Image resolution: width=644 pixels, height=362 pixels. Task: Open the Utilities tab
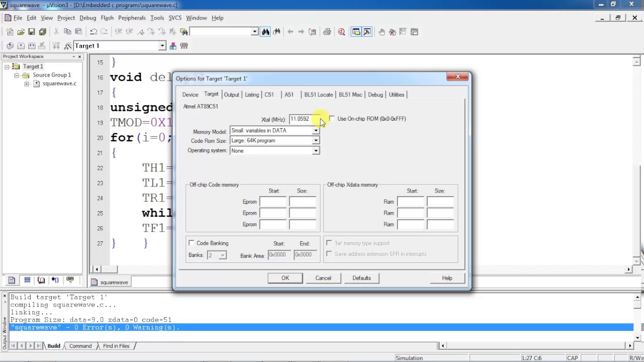pos(396,95)
